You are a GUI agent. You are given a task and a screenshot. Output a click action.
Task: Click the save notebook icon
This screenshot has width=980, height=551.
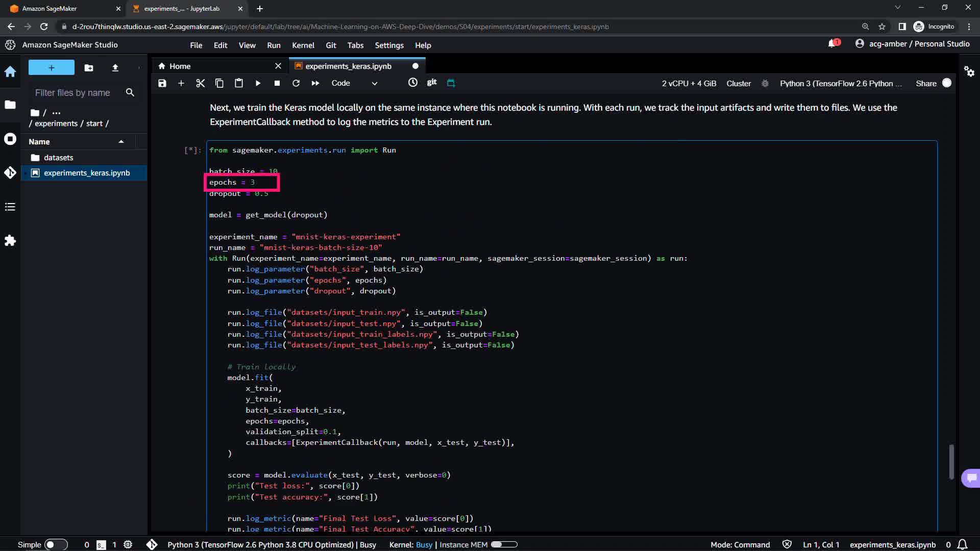[162, 83]
